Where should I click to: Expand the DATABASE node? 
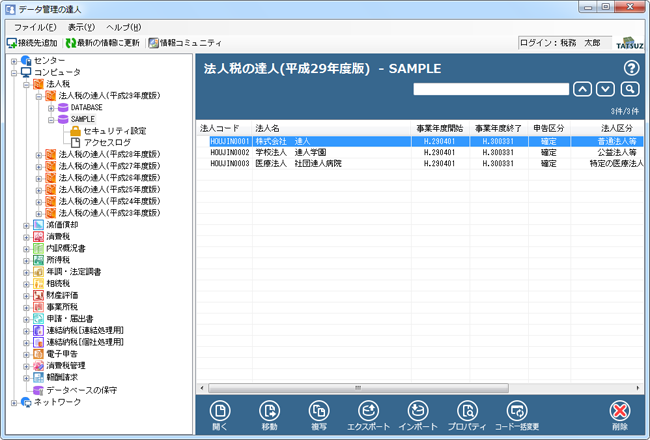[x=51, y=108]
